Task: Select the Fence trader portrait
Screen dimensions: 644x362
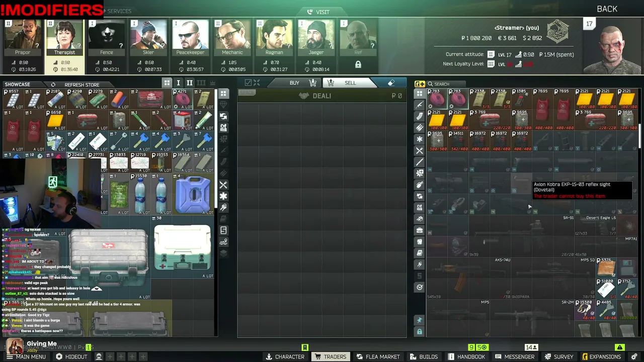Action: click(107, 38)
